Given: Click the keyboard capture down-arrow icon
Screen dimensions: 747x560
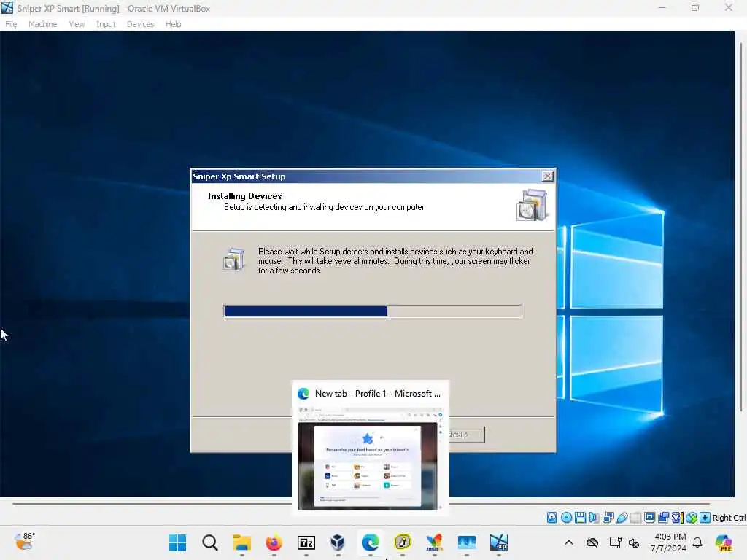Looking at the screenshot, I should pyautogui.click(x=705, y=518).
